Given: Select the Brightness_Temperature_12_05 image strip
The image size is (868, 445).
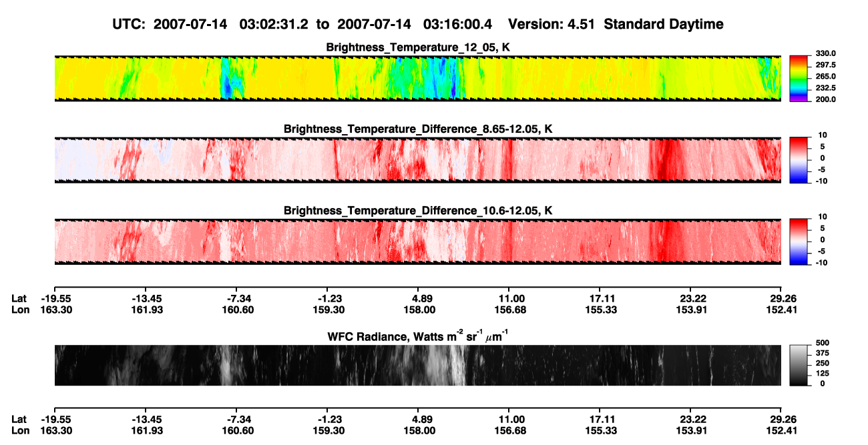Looking at the screenshot, I should point(417,78).
